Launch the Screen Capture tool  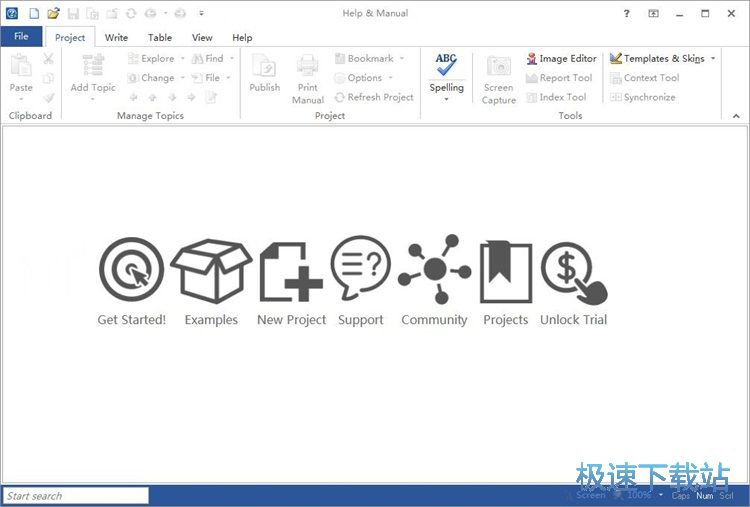pyautogui.click(x=499, y=66)
